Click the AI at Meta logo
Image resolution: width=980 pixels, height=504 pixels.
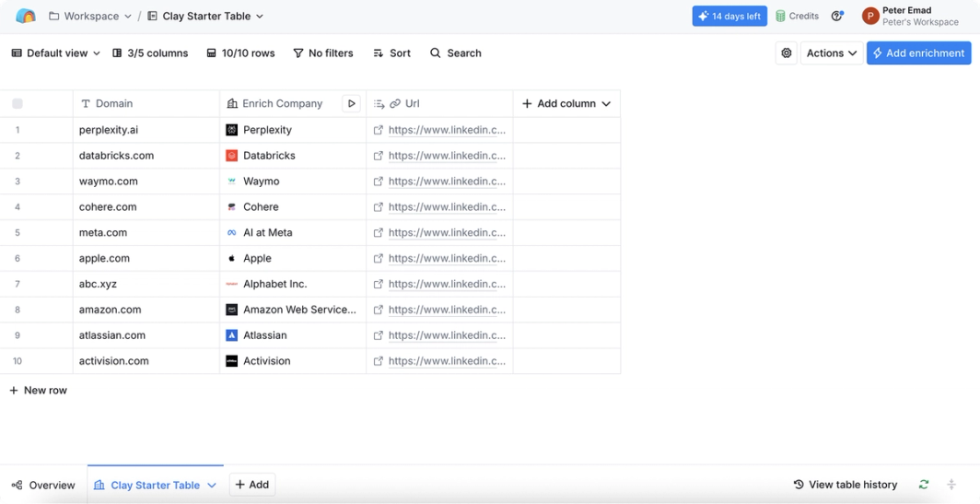(x=232, y=232)
